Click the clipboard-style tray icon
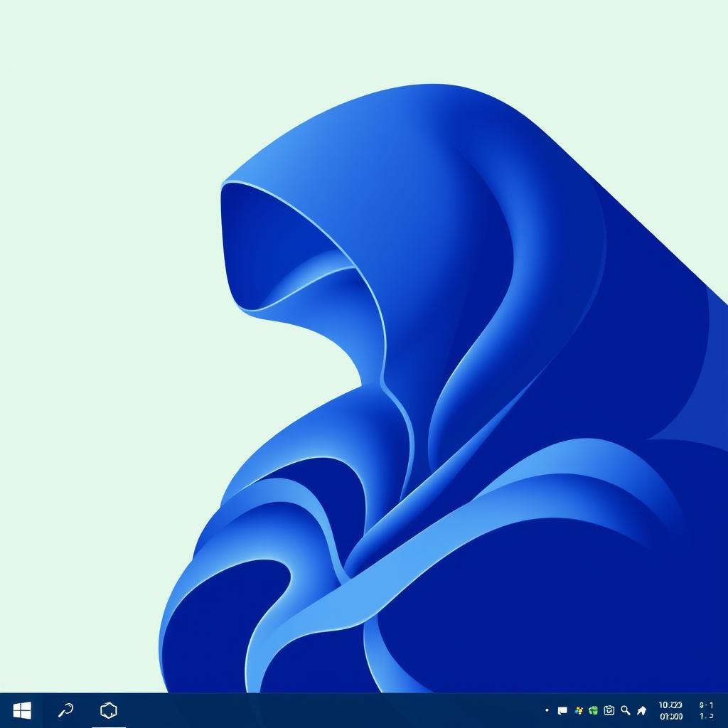 coord(609,710)
